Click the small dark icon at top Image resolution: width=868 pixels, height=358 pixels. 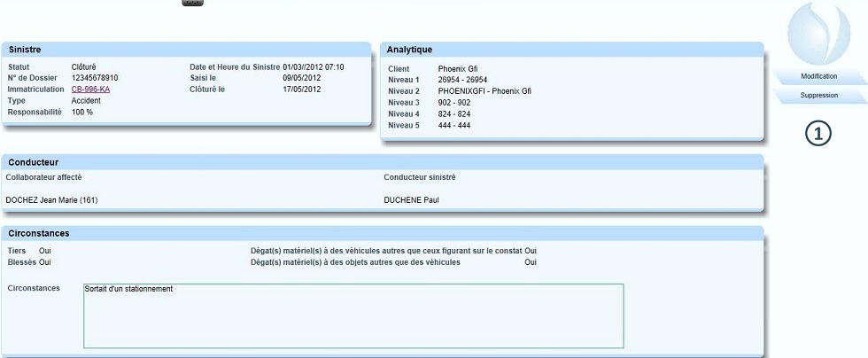192,3
